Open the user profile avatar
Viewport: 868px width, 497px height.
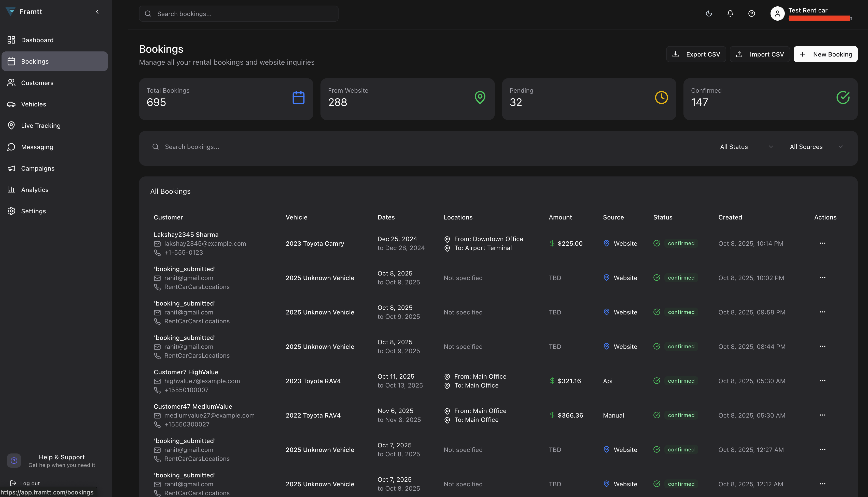point(777,13)
